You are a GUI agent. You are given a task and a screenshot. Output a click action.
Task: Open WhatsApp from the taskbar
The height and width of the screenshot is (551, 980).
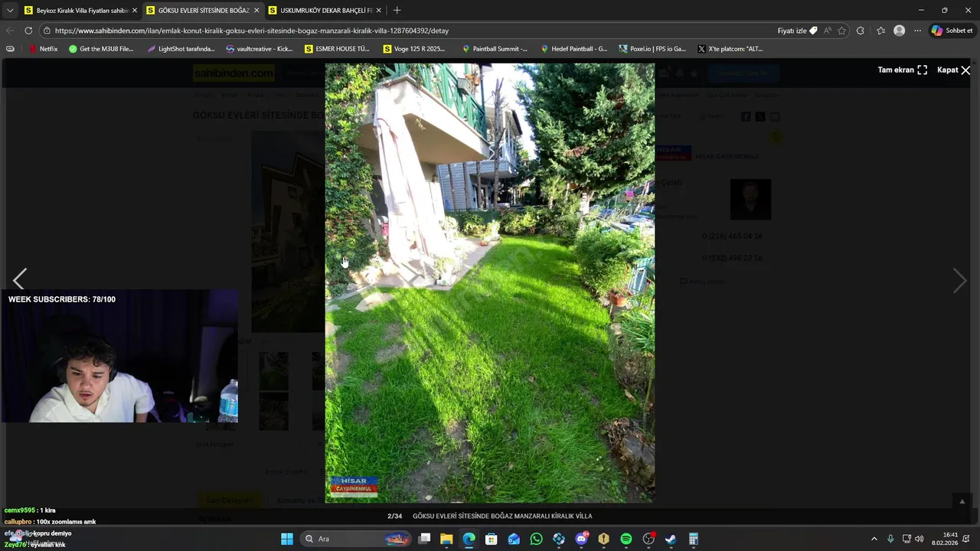tap(536, 539)
